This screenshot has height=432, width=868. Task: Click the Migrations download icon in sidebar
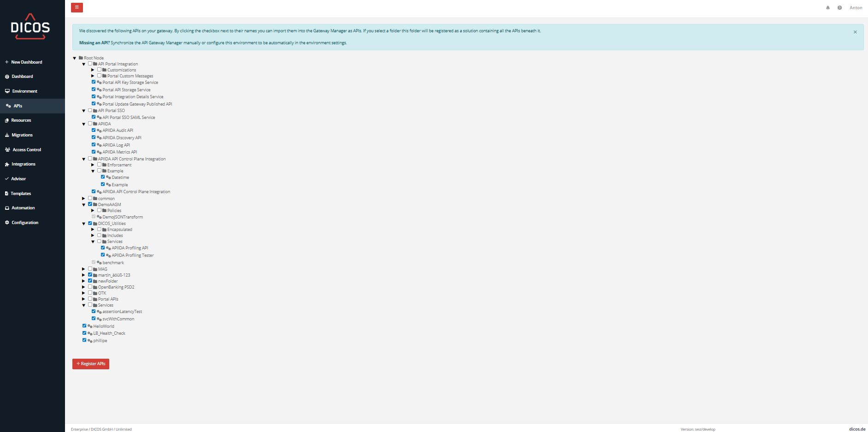tap(7, 135)
